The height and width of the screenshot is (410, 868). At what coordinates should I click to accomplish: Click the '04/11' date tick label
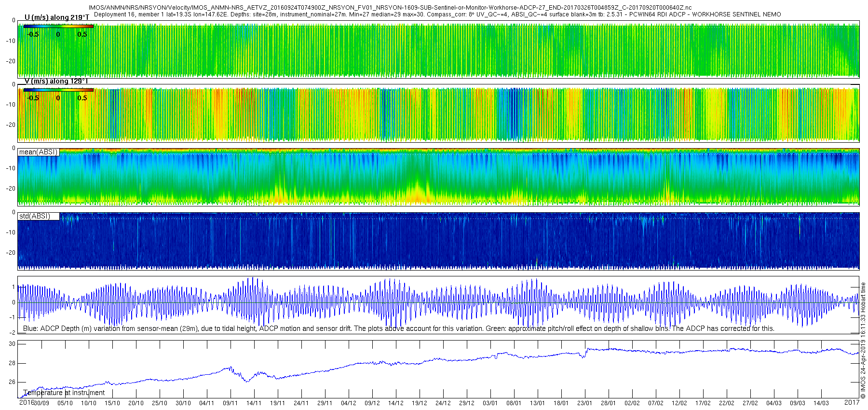(207, 403)
